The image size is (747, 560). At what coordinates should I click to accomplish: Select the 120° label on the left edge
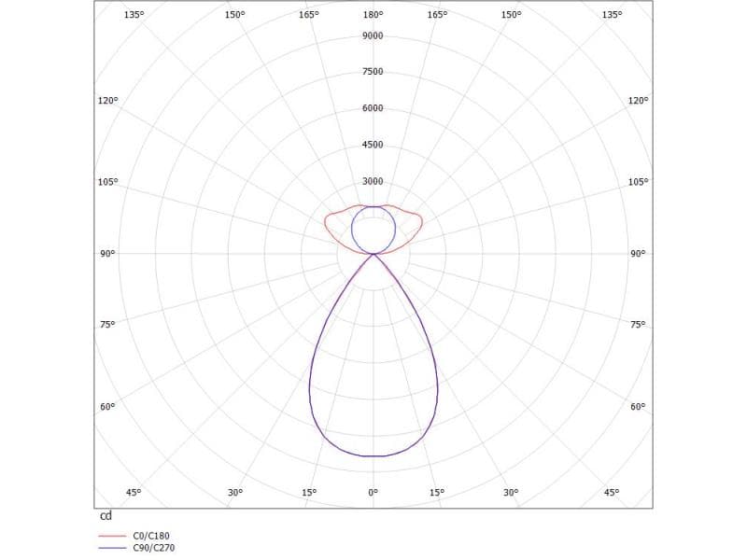click(x=107, y=100)
